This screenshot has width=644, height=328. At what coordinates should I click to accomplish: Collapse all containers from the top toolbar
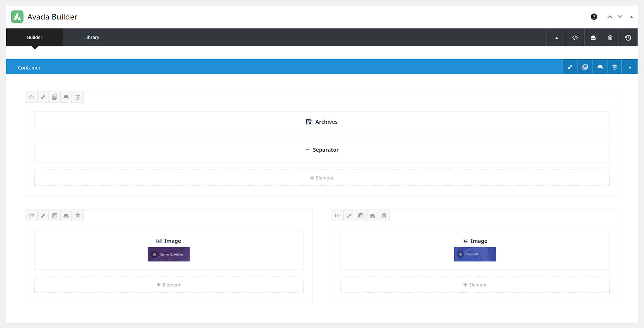pos(556,38)
